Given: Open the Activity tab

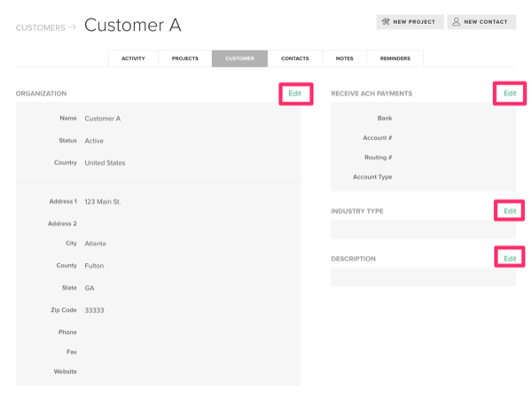Looking at the screenshot, I should coord(133,58).
